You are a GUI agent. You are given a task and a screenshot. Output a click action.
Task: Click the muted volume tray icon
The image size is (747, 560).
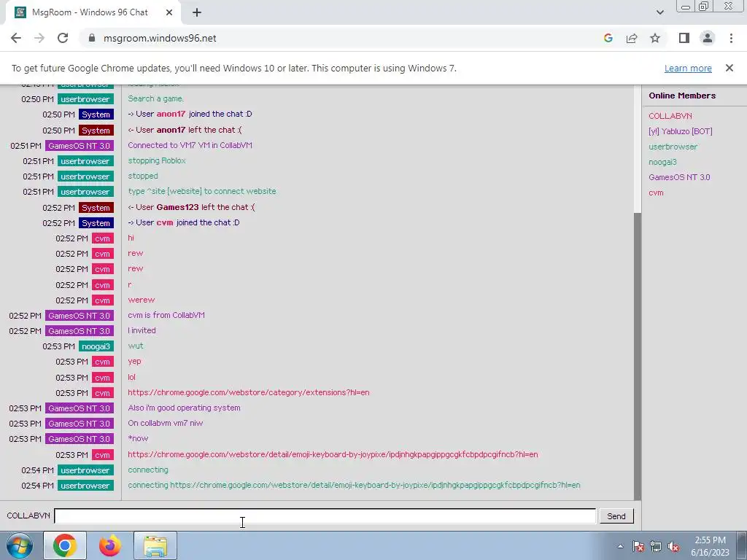673,546
